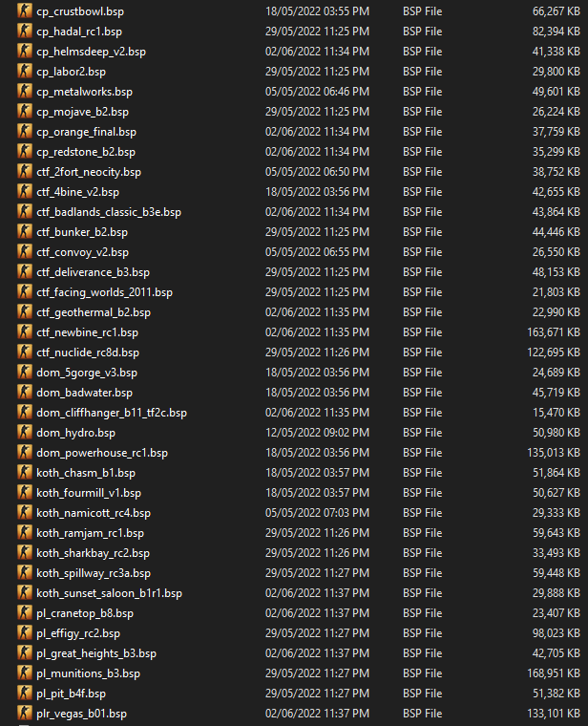Click the icon beside cp_orange_final.bsp
588x726 pixels.
pos(25,131)
